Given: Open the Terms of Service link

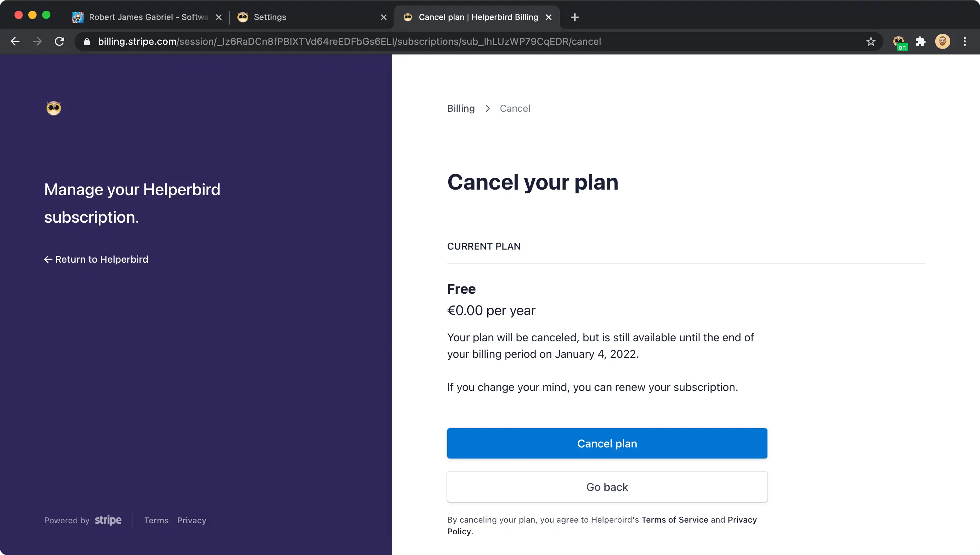Looking at the screenshot, I should (x=675, y=519).
